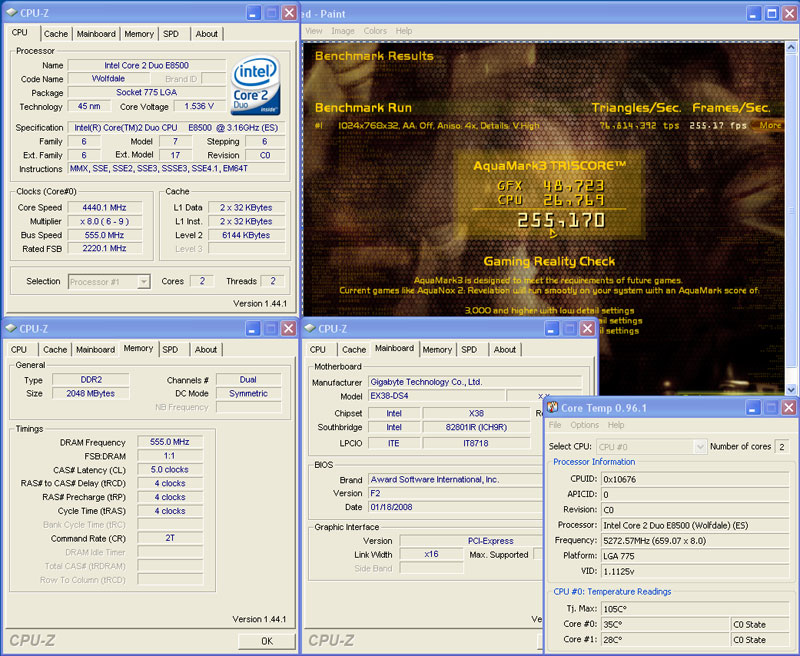Screen dimensions: 800x656
Task: Expand the Processor #1 selection dropdown
Action: coord(144,282)
